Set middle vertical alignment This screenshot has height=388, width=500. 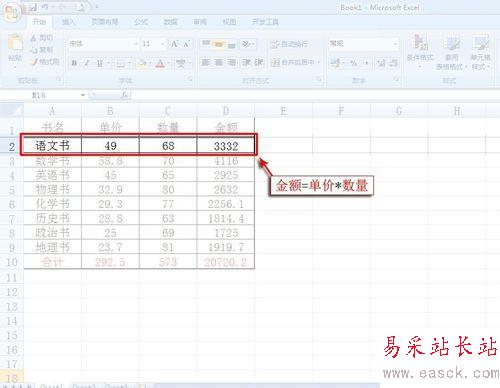tap(219, 44)
